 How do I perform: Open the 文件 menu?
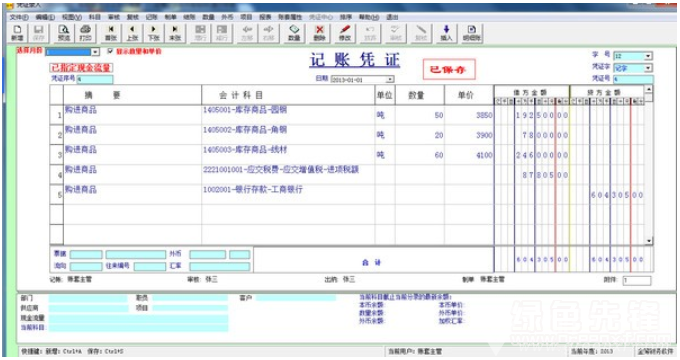click(x=19, y=17)
